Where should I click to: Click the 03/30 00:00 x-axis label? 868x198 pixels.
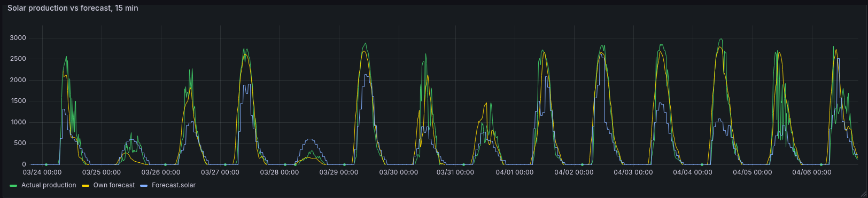399,172
